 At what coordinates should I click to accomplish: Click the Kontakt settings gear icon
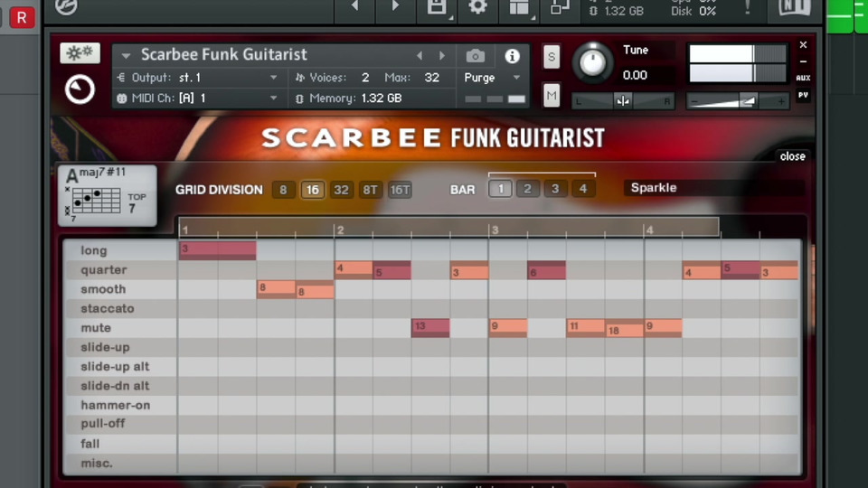pyautogui.click(x=477, y=6)
